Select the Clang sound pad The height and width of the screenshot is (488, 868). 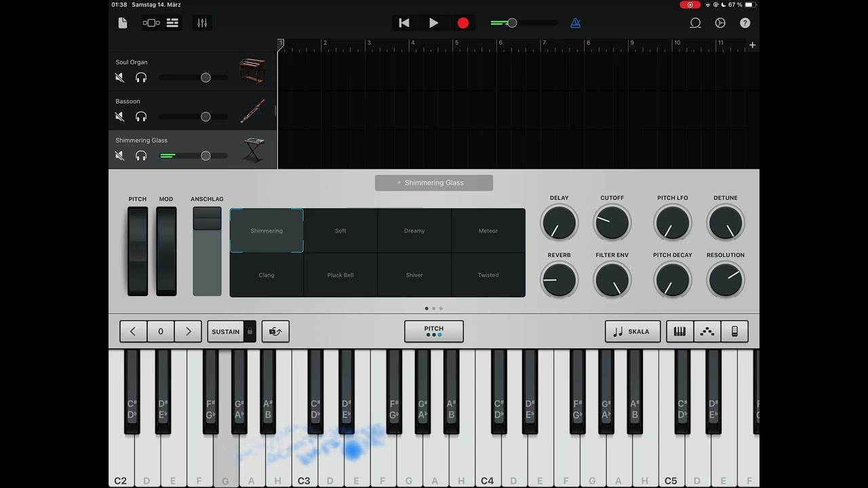pyautogui.click(x=267, y=275)
